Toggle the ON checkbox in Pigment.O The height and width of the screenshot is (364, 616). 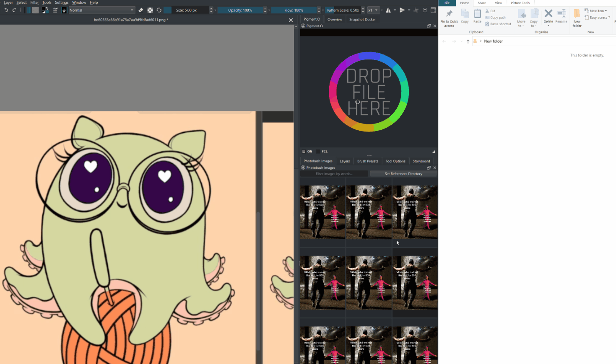click(x=304, y=152)
